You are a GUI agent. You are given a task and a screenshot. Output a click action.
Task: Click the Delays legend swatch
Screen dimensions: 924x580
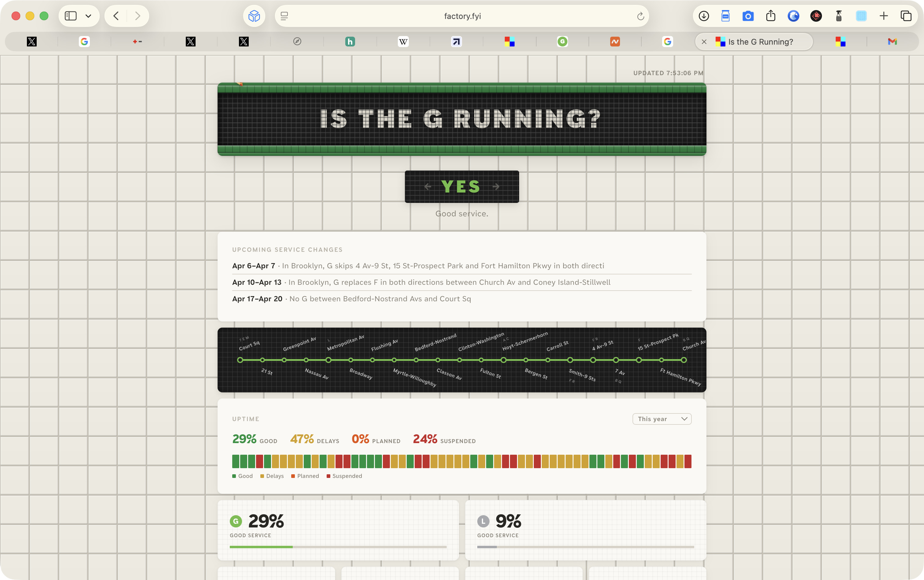click(262, 476)
